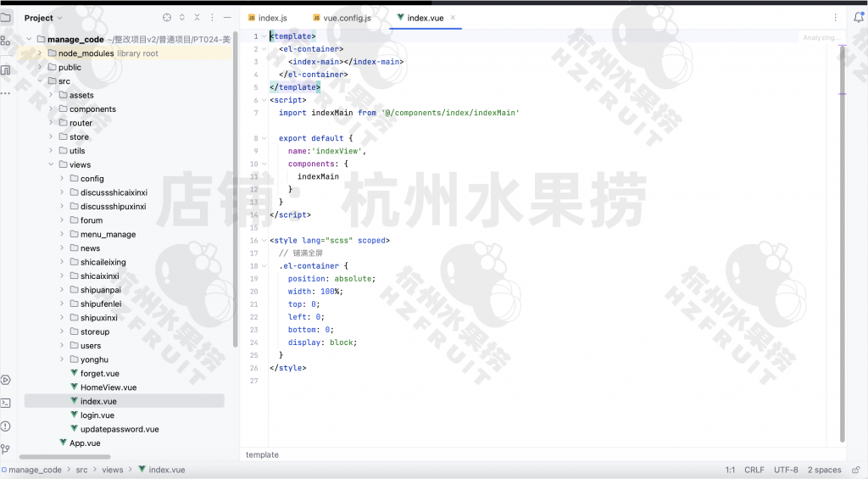This screenshot has width=868, height=479.
Task: Open the Terminal tool window
Action: [x=6, y=403]
